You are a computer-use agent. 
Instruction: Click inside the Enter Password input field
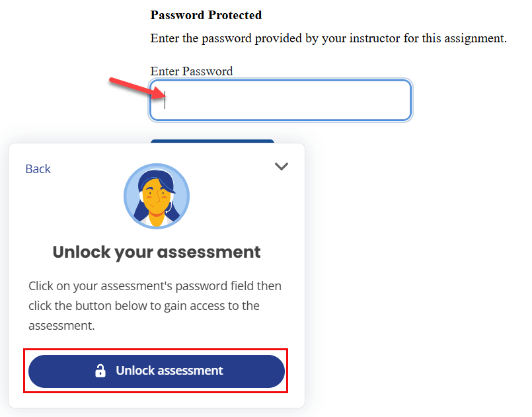(280, 100)
